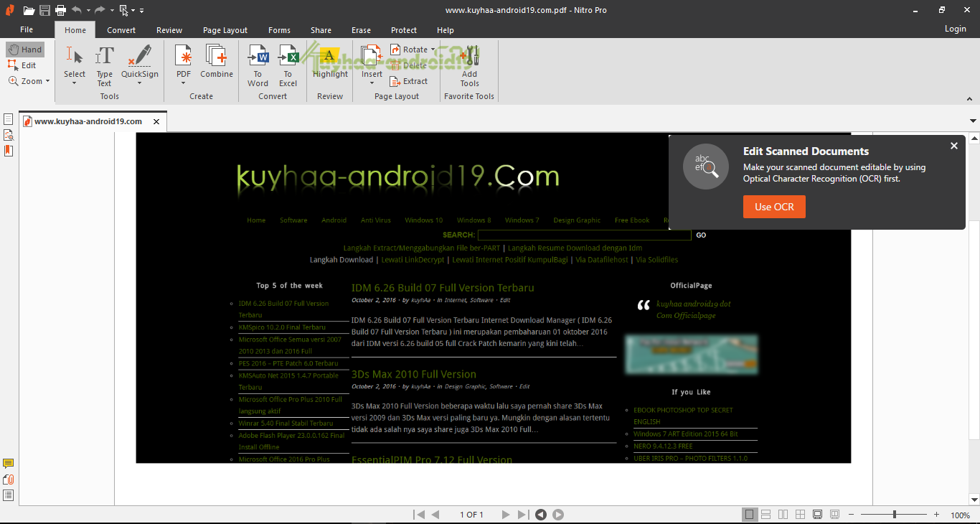Image resolution: width=980 pixels, height=524 pixels.
Task: Expand the Select tool dropdown arrow
Action: 75,83
